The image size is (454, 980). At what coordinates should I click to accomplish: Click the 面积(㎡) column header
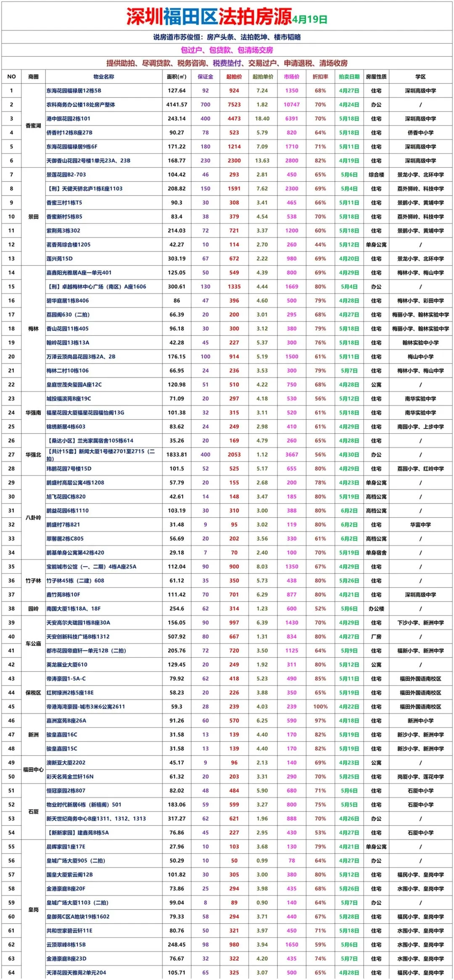177,77
